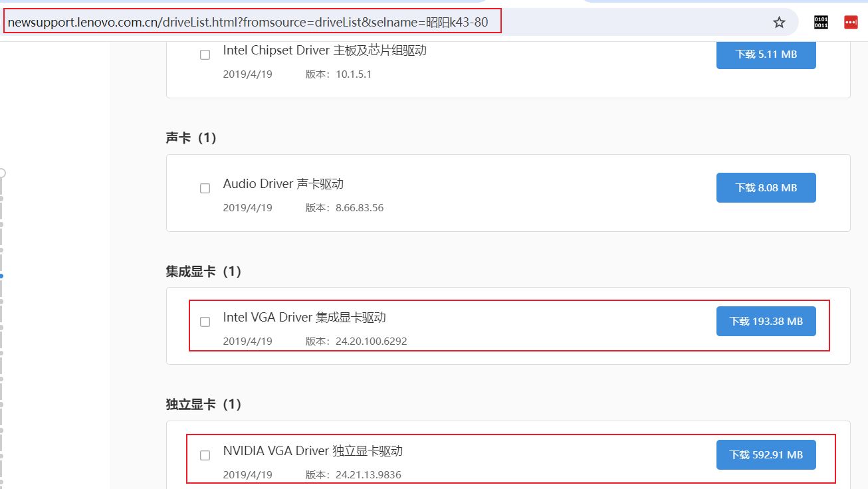The image size is (868, 489).
Task: Click the blue marker on left edge track
Action: [2, 276]
